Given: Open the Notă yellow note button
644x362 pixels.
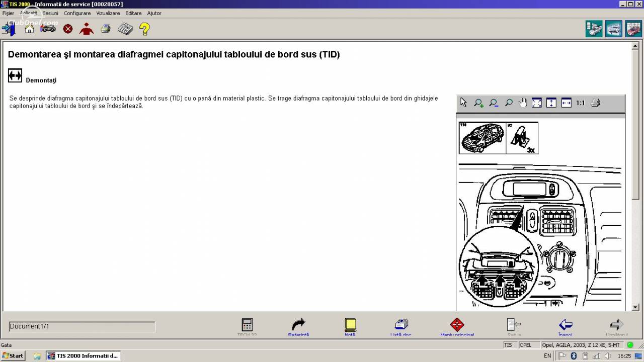Looking at the screenshot, I should pyautogui.click(x=350, y=327).
